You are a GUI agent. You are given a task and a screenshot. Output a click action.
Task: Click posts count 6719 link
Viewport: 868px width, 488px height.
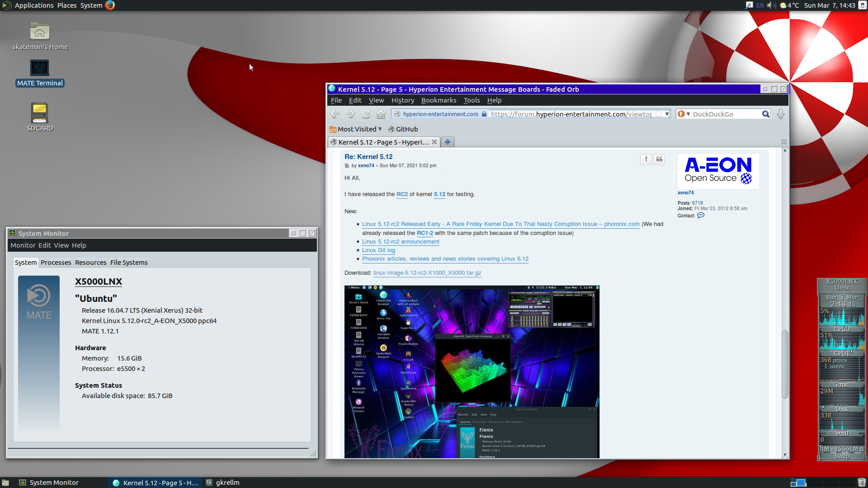(x=697, y=203)
